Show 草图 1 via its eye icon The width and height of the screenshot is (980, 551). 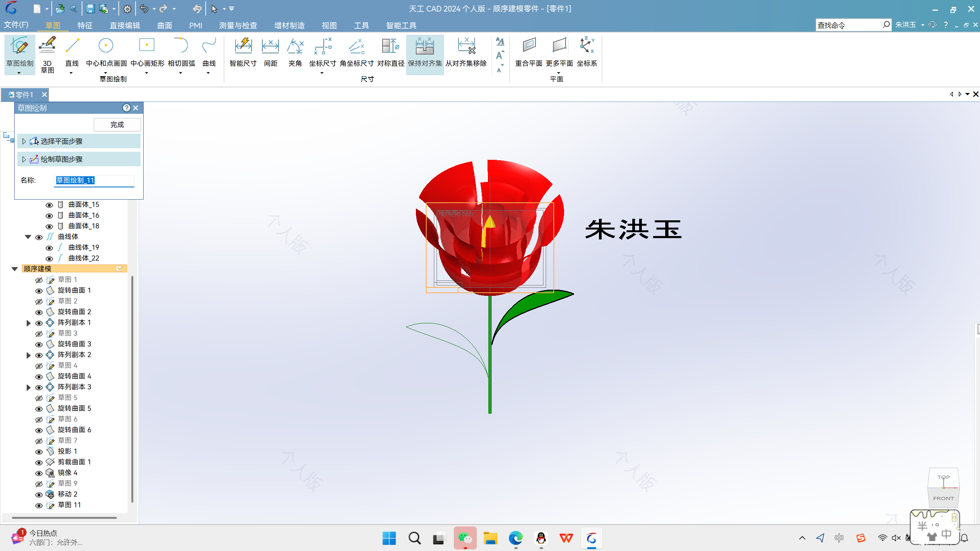[x=39, y=280]
